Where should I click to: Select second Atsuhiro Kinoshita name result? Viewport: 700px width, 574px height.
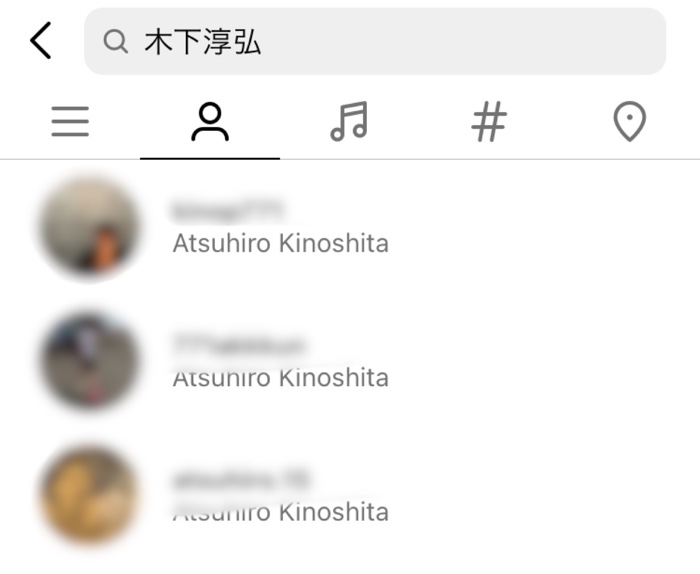(x=280, y=378)
